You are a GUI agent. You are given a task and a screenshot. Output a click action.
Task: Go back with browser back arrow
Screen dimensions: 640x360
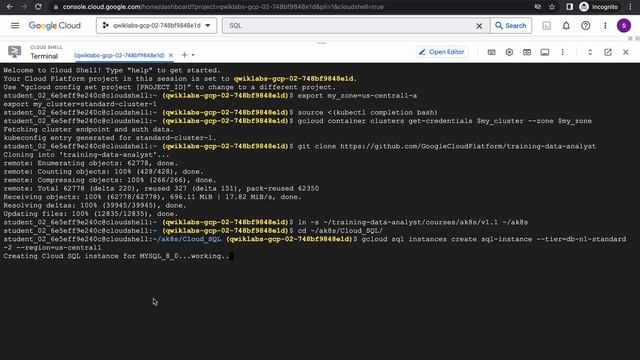tap(9, 7)
